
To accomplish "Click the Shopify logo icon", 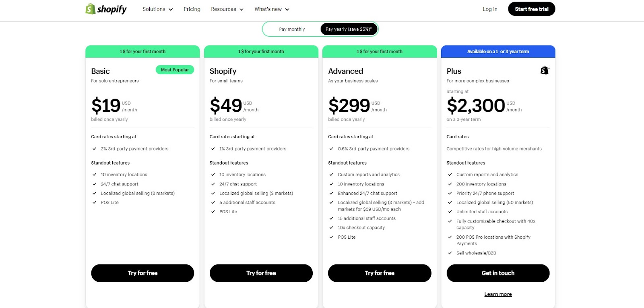I will 90,8.
